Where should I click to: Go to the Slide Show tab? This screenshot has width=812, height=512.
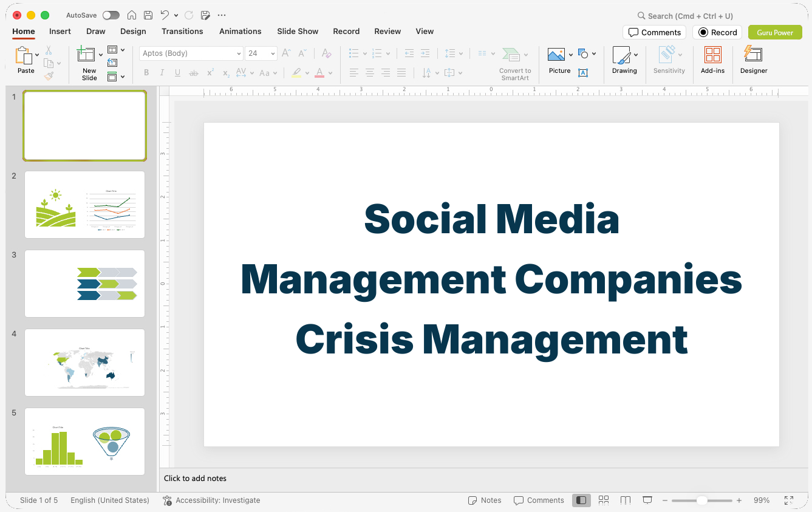[x=298, y=32]
